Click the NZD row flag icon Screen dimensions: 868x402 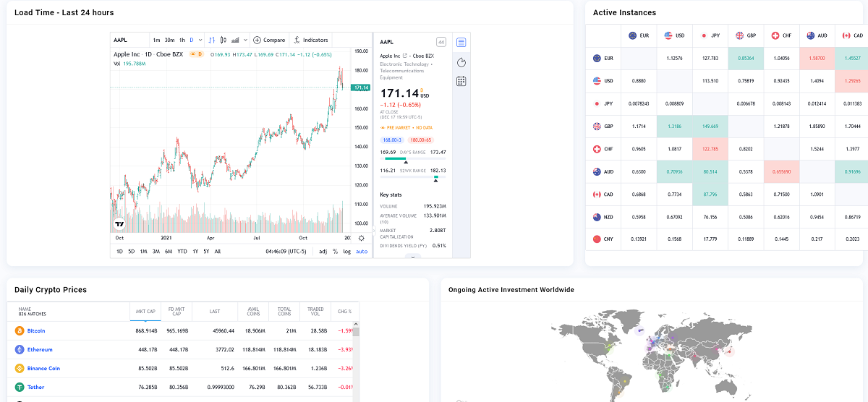tap(597, 217)
